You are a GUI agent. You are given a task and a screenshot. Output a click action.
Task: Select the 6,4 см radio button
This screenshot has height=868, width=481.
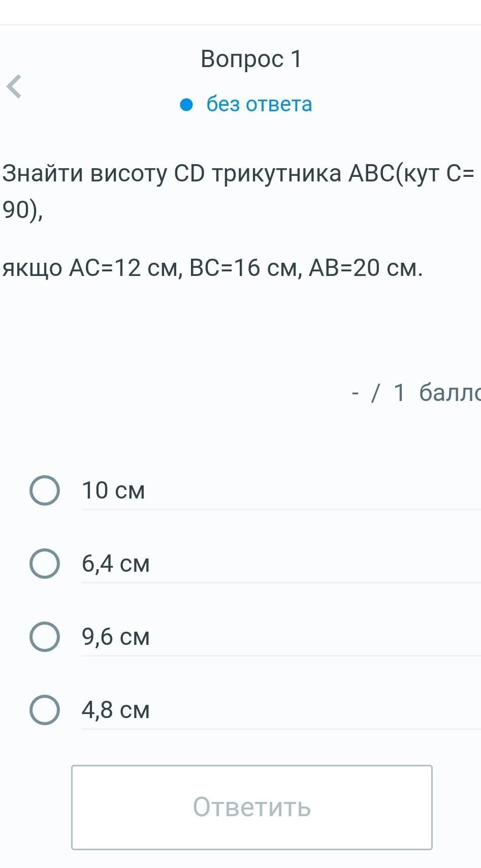45,564
